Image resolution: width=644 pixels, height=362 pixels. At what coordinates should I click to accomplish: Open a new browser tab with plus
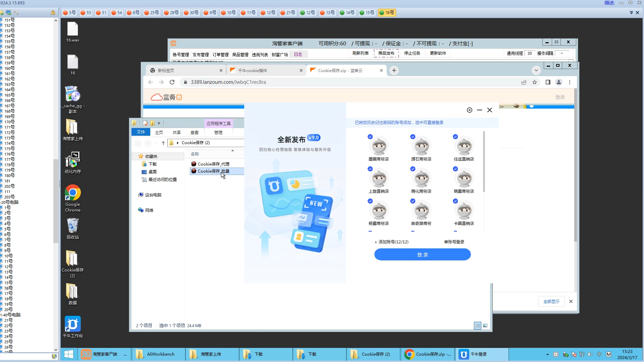(394, 70)
